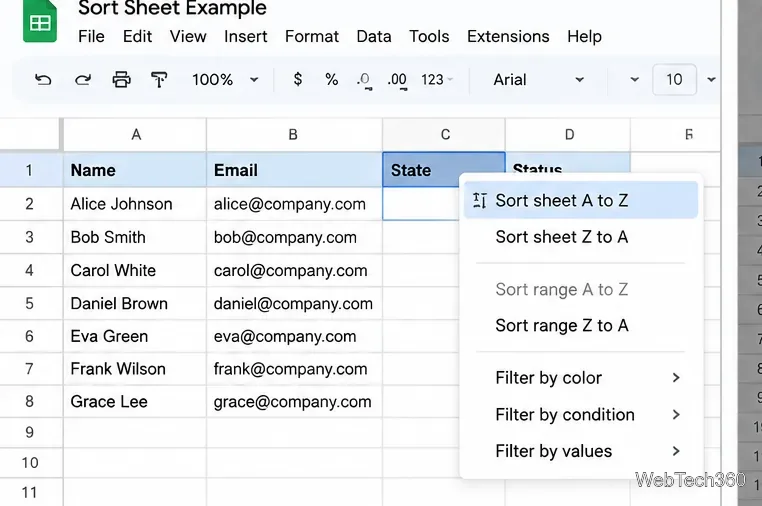Open the Tools menu
The height and width of the screenshot is (506, 762).
point(429,36)
